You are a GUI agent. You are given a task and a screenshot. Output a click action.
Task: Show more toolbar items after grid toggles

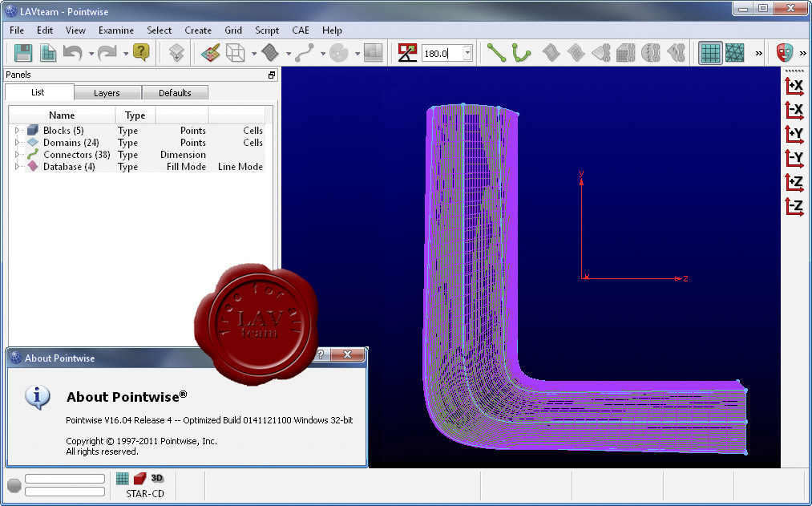(x=758, y=53)
